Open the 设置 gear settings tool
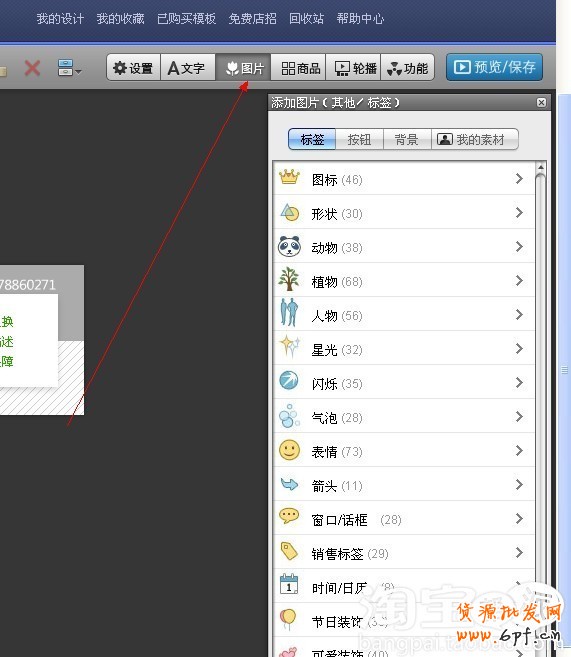This screenshot has width=571, height=657. tap(134, 67)
